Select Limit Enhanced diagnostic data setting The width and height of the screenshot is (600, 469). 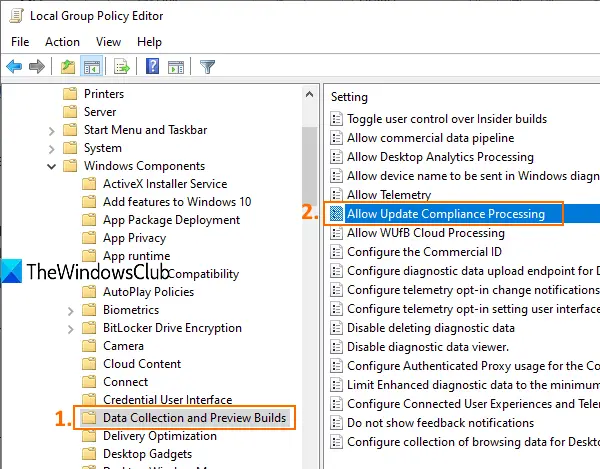(473, 385)
